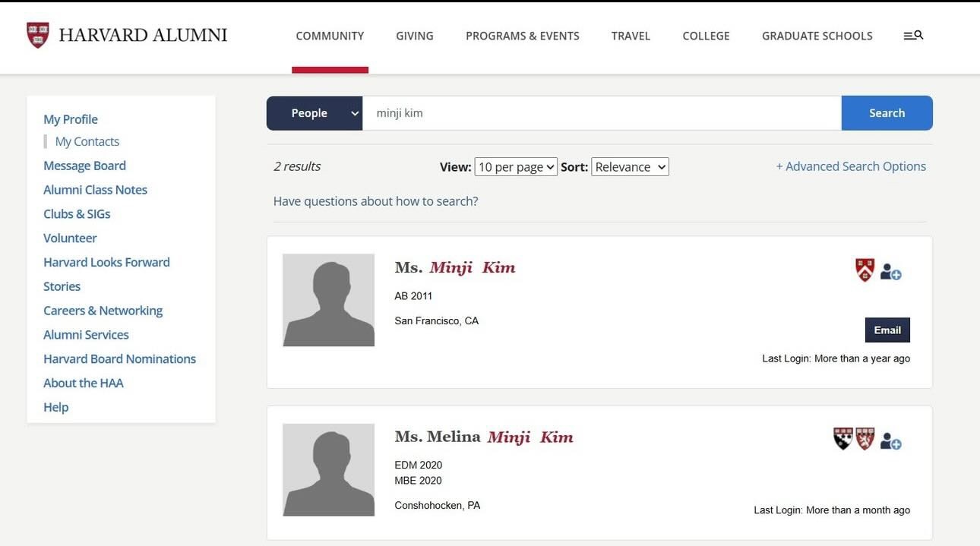980x546 pixels.
Task: Go to Careers & Networking
Action: tap(103, 311)
